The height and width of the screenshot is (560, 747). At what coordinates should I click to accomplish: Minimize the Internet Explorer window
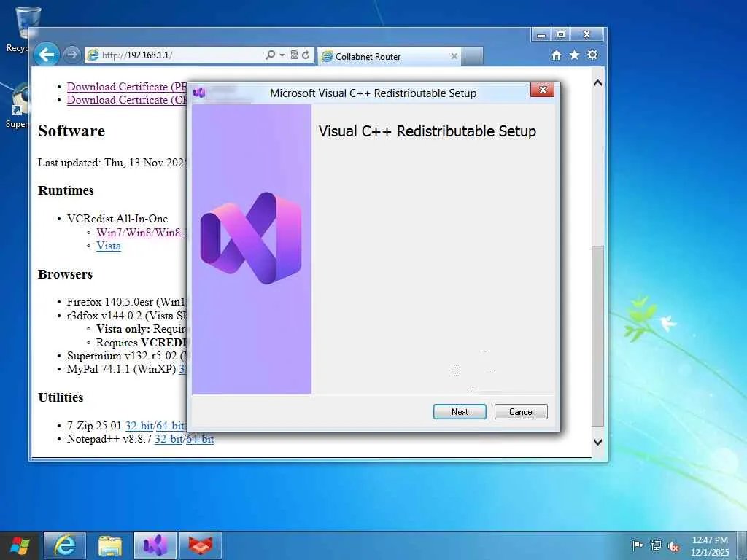541,34
